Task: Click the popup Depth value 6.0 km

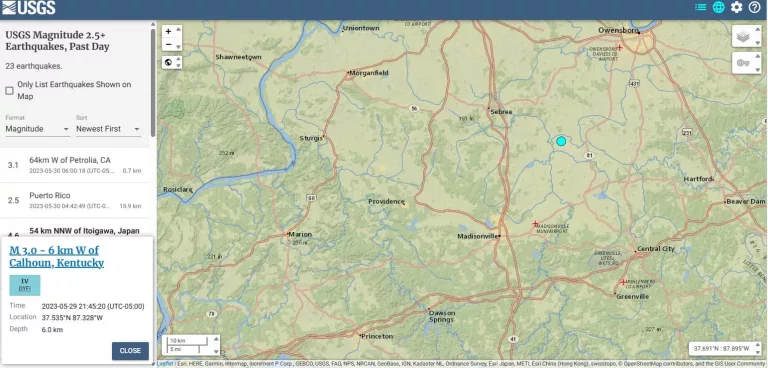Action: coord(52,330)
